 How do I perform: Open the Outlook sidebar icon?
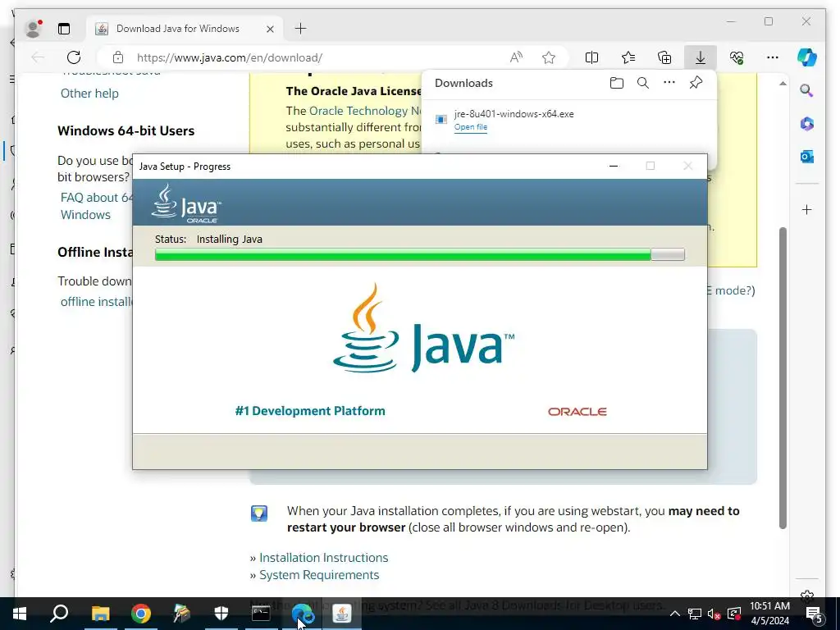[807, 157]
